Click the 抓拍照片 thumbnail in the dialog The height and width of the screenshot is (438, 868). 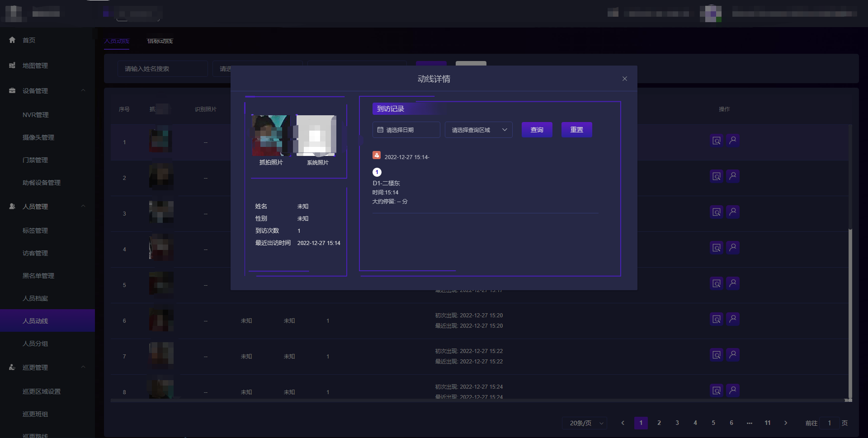coord(271,136)
